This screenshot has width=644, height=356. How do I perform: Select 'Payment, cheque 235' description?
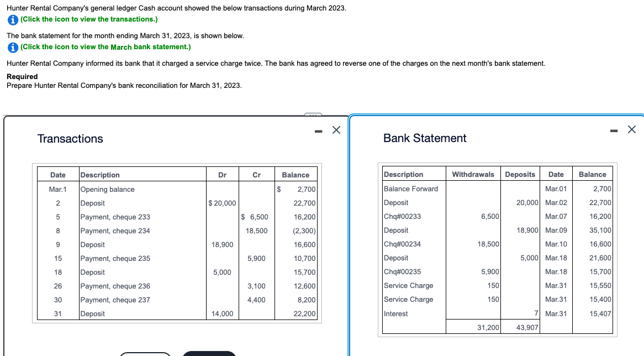tap(115, 259)
